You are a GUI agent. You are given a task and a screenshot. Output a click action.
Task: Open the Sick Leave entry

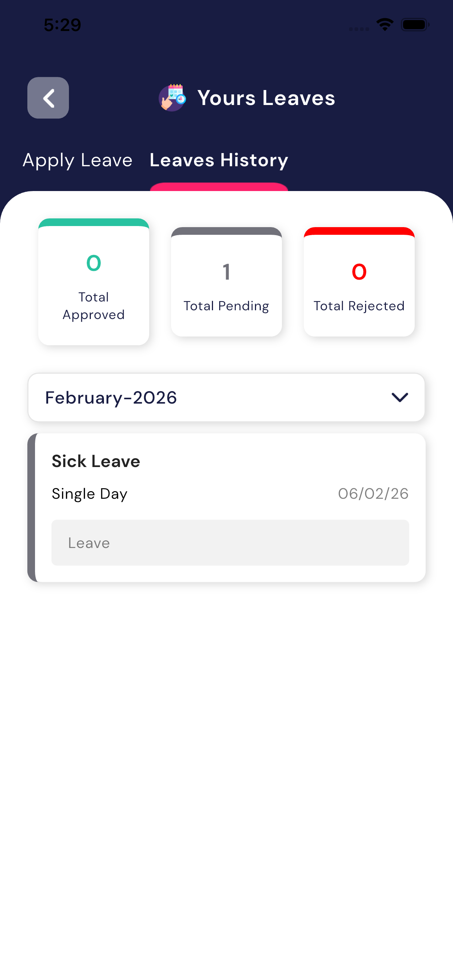(x=96, y=461)
